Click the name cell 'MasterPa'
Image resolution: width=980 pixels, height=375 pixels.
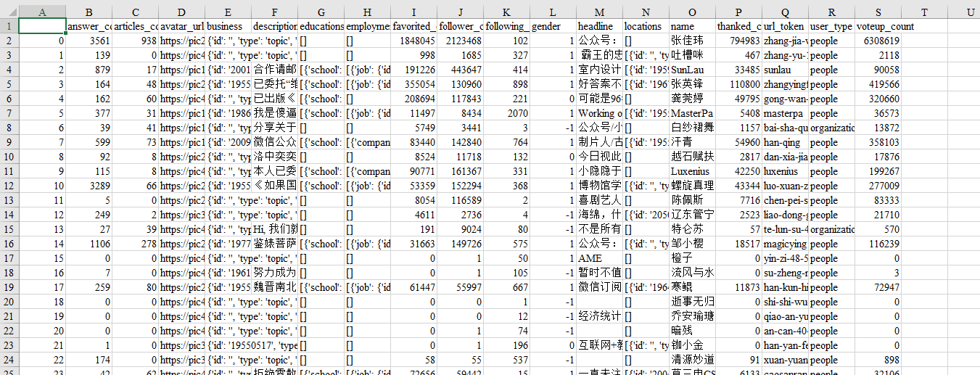(x=693, y=113)
